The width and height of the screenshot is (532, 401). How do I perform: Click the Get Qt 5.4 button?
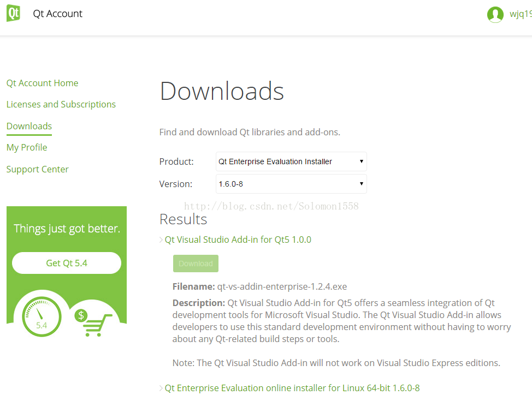67,263
